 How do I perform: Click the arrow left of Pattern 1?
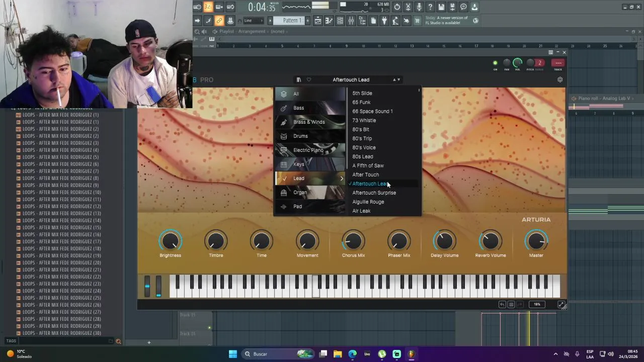point(270,21)
